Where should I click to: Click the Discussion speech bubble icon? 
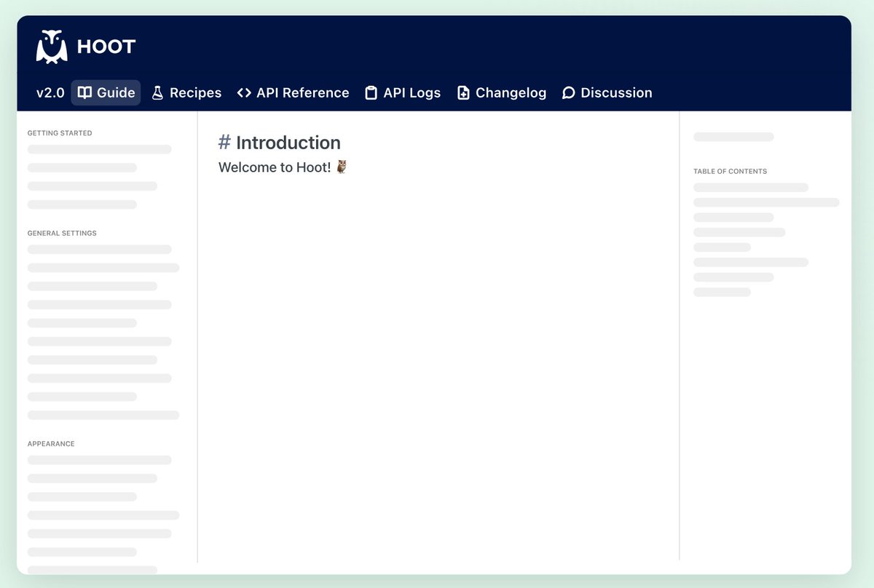coord(569,93)
